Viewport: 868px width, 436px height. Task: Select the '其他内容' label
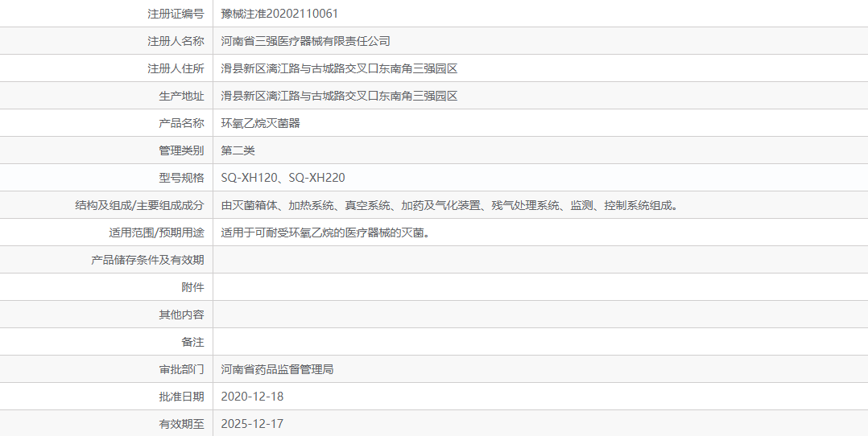click(x=181, y=315)
